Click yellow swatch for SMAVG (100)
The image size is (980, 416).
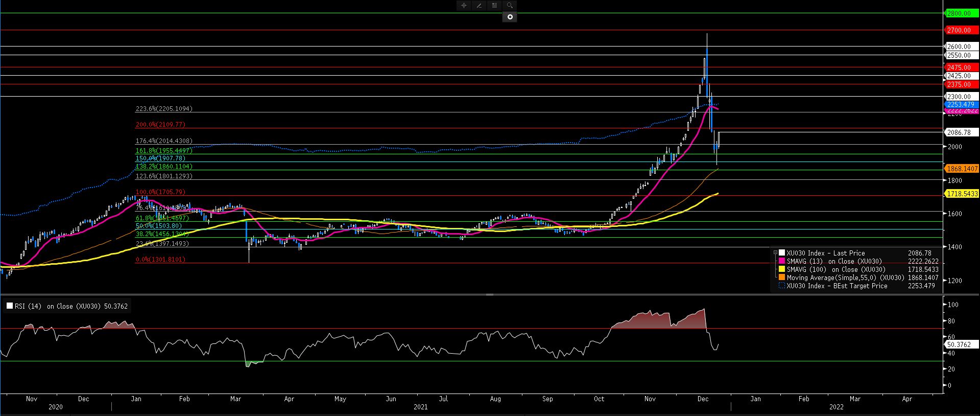pos(782,269)
